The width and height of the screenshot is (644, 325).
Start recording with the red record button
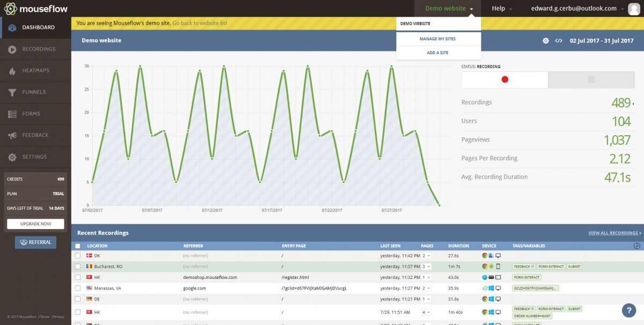coord(504,79)
